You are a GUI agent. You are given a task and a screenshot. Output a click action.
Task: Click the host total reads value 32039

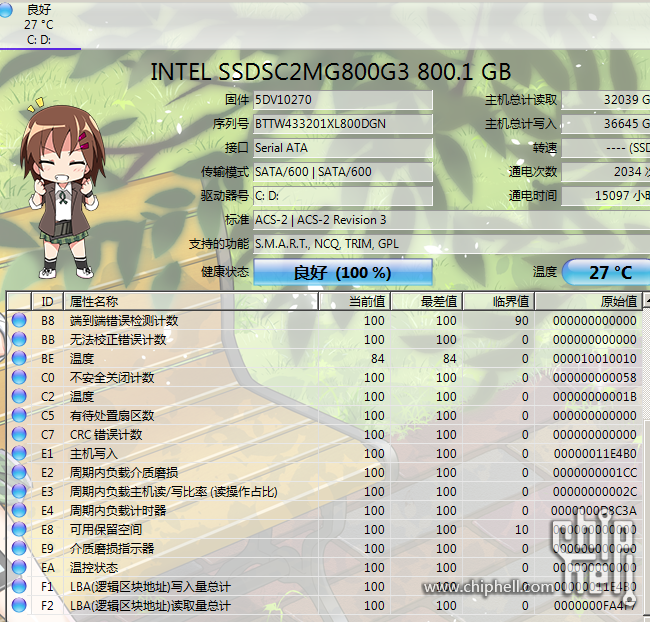pyautogui.click(x=606, y=100)
